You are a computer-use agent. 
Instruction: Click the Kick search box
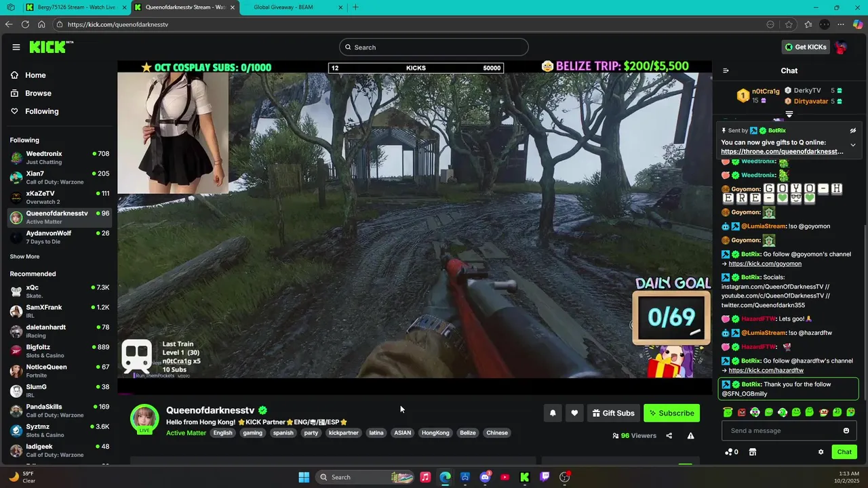click(434, 47)
